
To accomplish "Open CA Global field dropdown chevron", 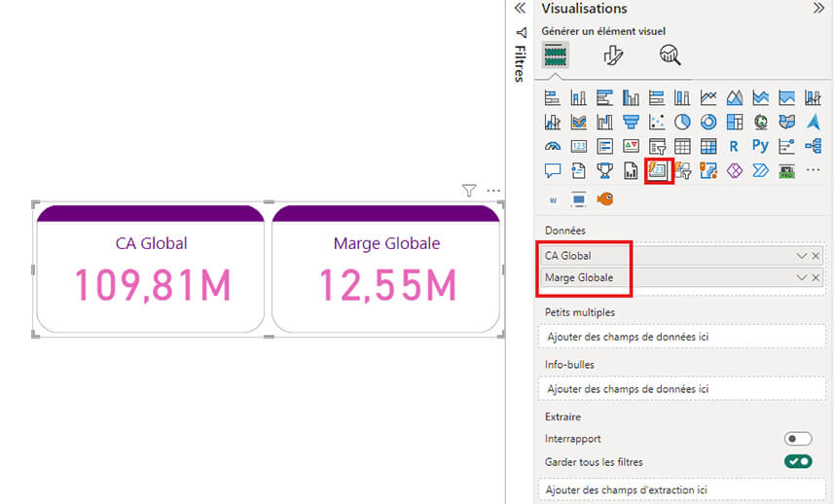I will pyautogui.click(x=802, y=256).
